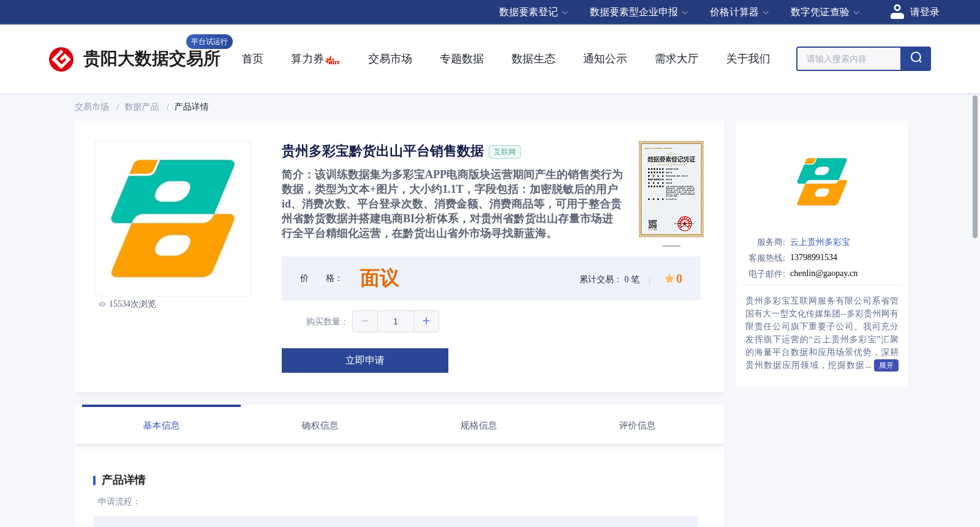Increase purchase quantity with plus button
The height and width of the screenshot is (527, 980).
click(x=426, y=321)
